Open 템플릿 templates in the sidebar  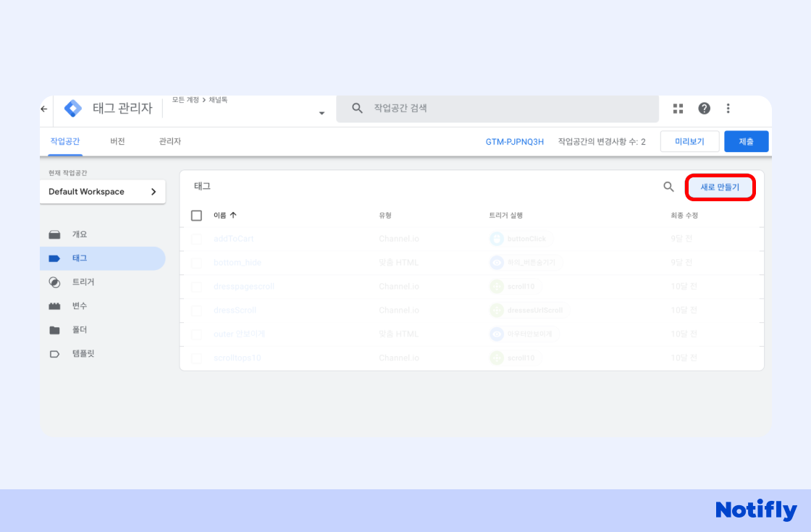point(83,354)
